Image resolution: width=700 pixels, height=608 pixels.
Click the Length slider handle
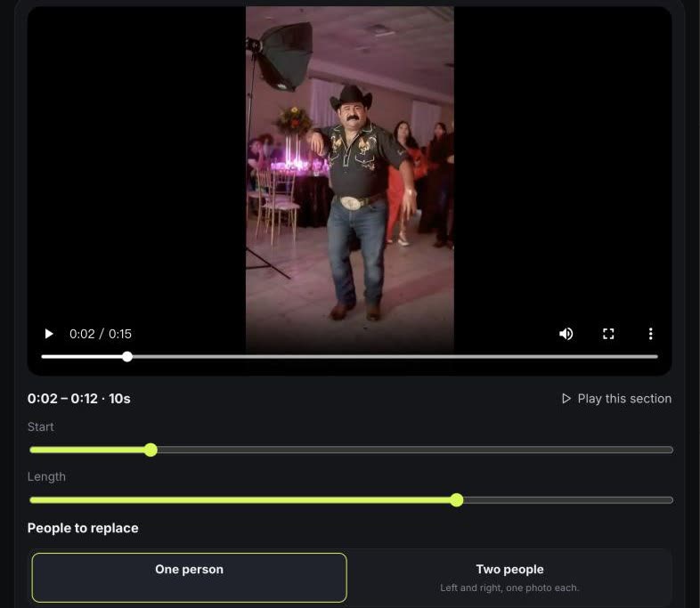pos(457,500)
